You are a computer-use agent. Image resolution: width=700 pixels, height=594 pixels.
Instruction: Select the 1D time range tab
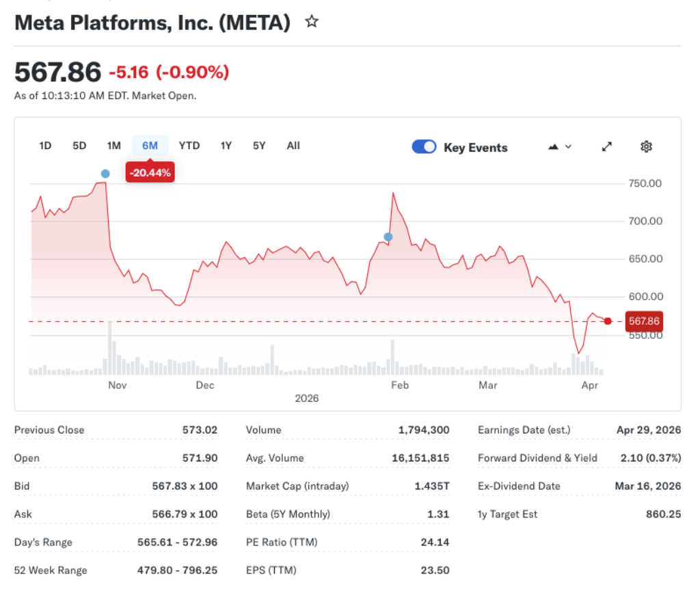coord(45,146)
